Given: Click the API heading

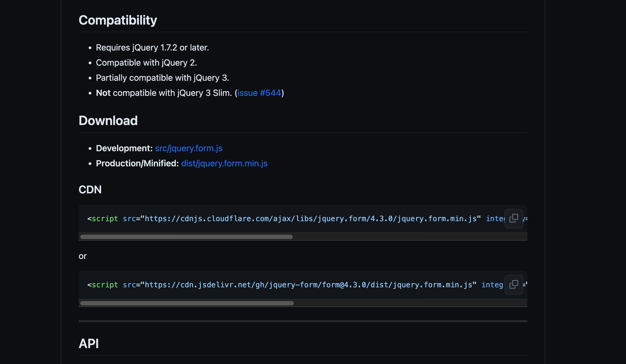Looking at the screenshot, I should (x=89, y=343).
